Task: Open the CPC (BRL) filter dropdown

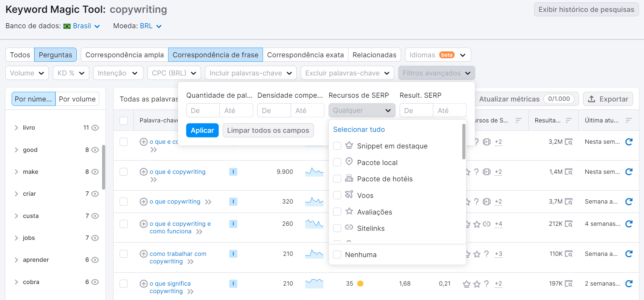Action: point(174,73)
